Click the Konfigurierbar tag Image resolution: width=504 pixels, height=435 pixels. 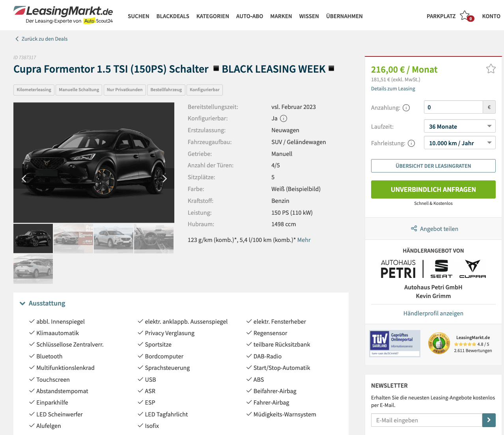click(x=205, y=90)
